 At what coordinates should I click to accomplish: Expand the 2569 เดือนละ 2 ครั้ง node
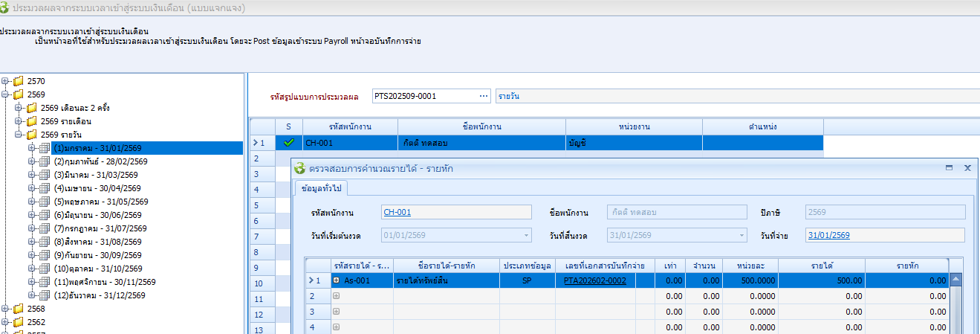(19, 108)
